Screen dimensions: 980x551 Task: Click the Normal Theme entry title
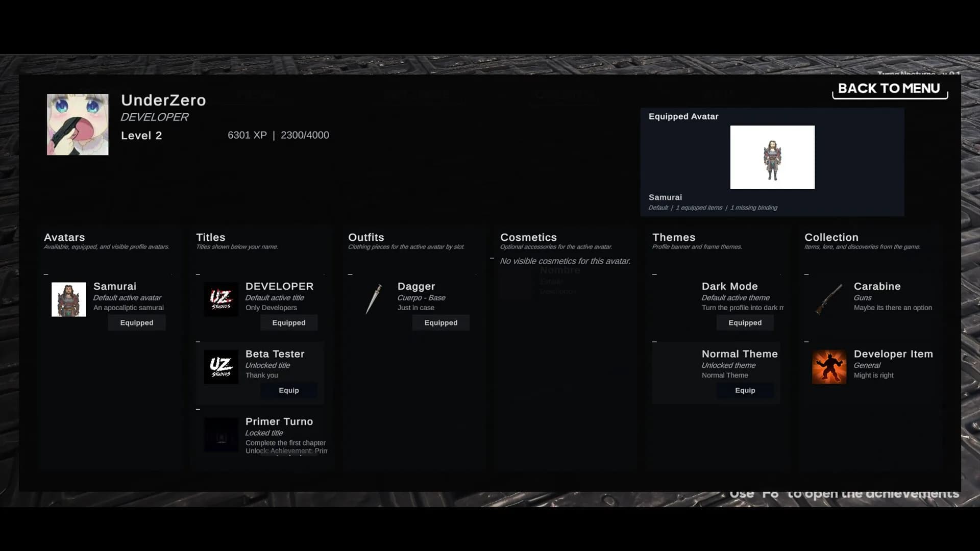pos(740,354)
